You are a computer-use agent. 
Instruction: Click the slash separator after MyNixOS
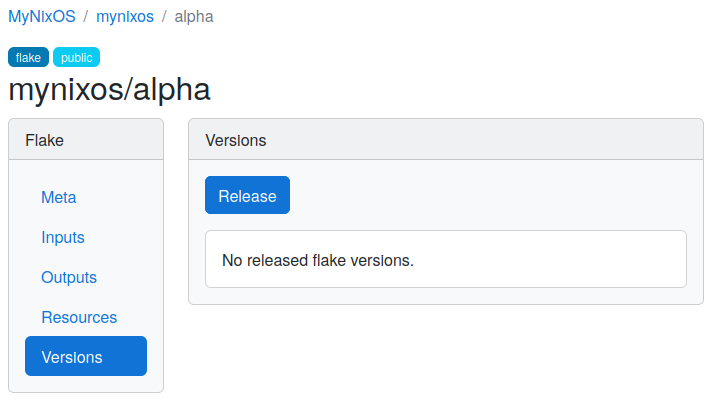coord(86,16)
